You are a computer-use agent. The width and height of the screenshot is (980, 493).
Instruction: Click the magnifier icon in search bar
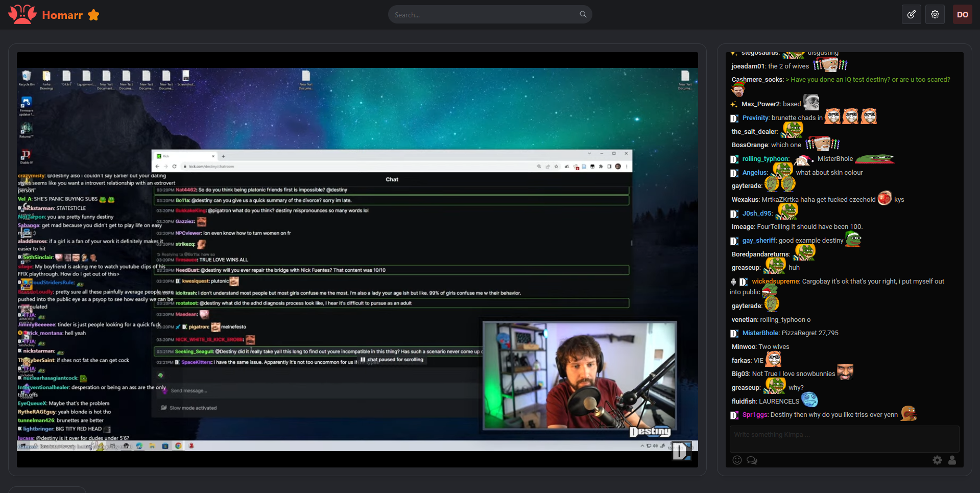click(583, 14)
